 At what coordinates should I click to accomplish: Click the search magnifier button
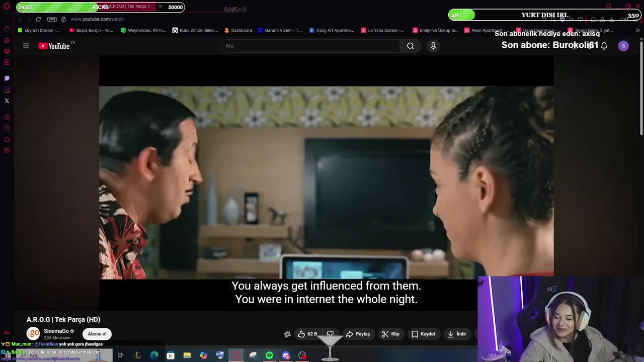point(411,46)
